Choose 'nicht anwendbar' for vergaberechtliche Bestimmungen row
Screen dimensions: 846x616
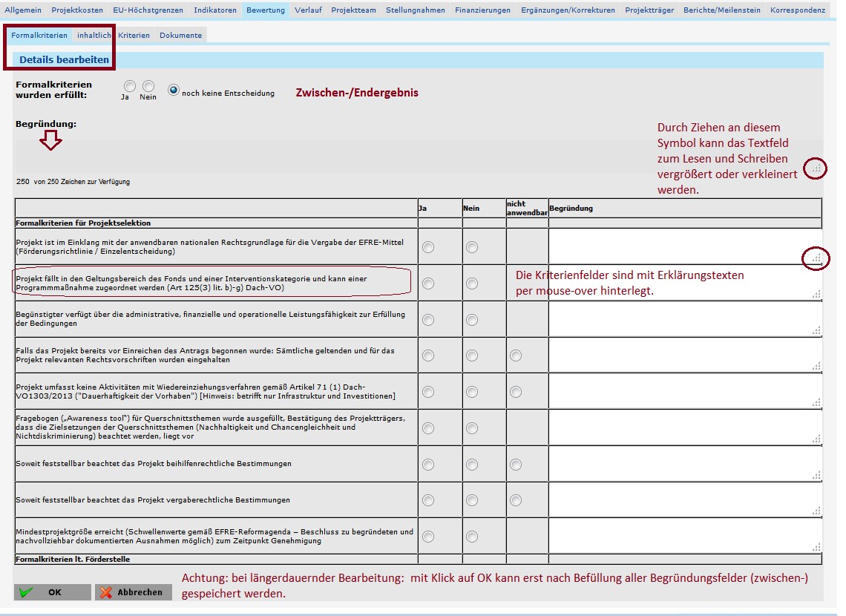[516, 500]
